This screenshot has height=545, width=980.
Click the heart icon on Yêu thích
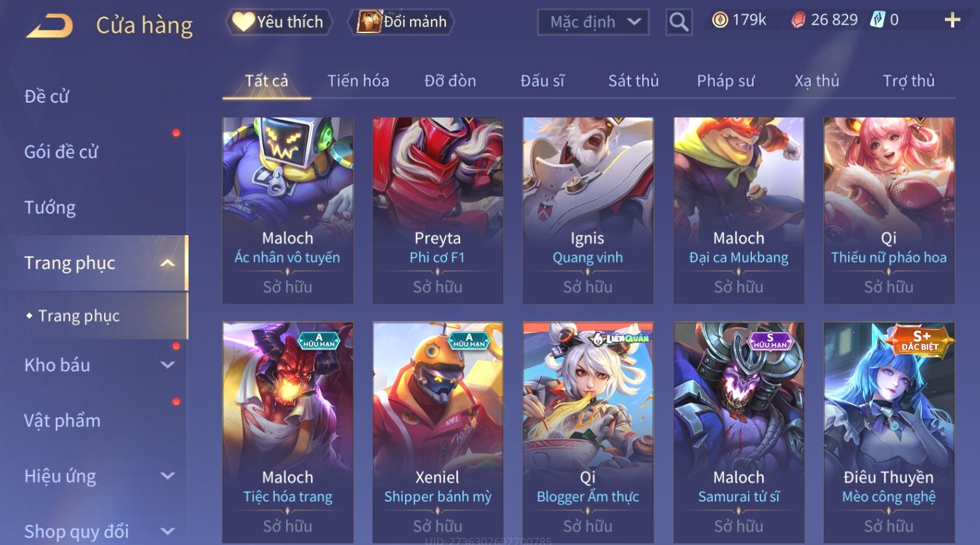(x=244, y=22)
